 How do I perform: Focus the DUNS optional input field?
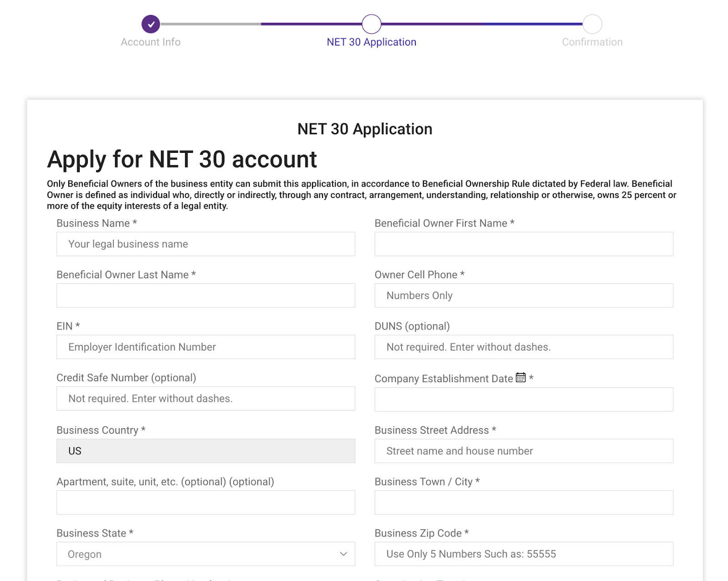click(524, 347)
